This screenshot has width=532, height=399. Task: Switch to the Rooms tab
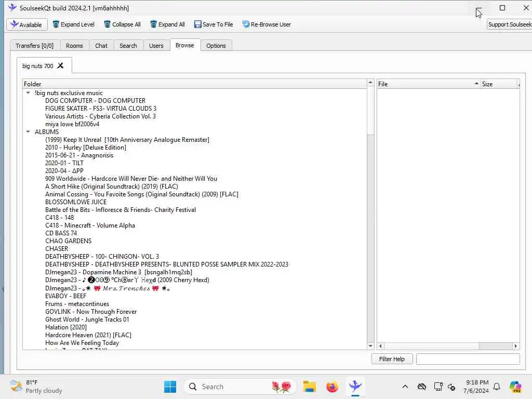[74, 46]
